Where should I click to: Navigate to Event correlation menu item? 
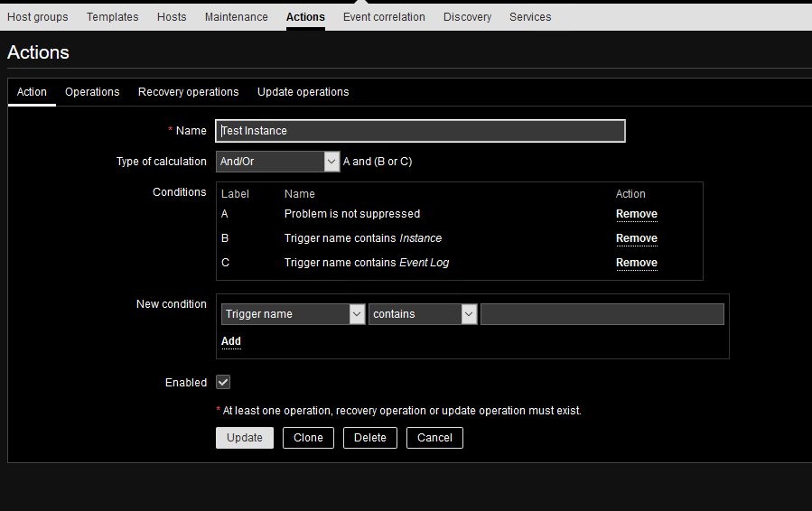384,17
